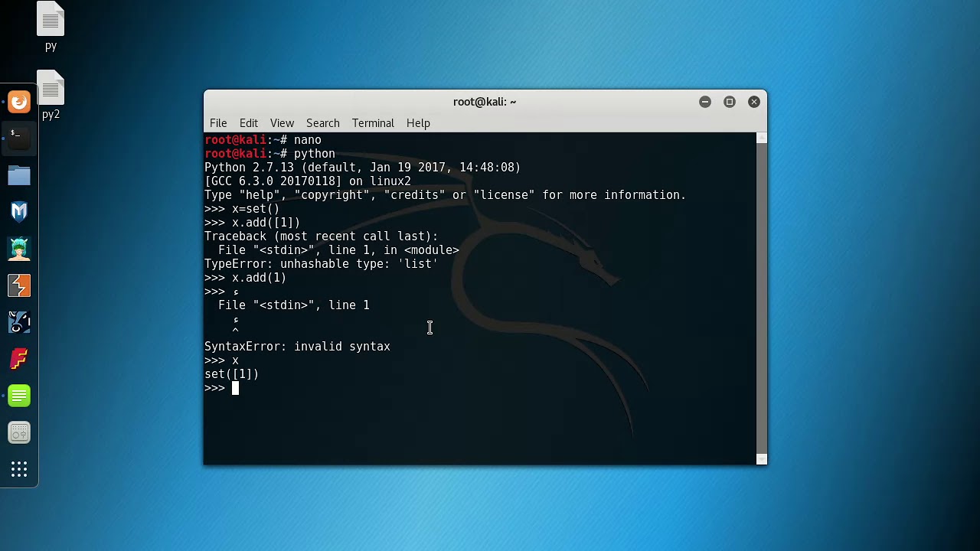
Task: Open the File menu in terminal
Action: 218,123
